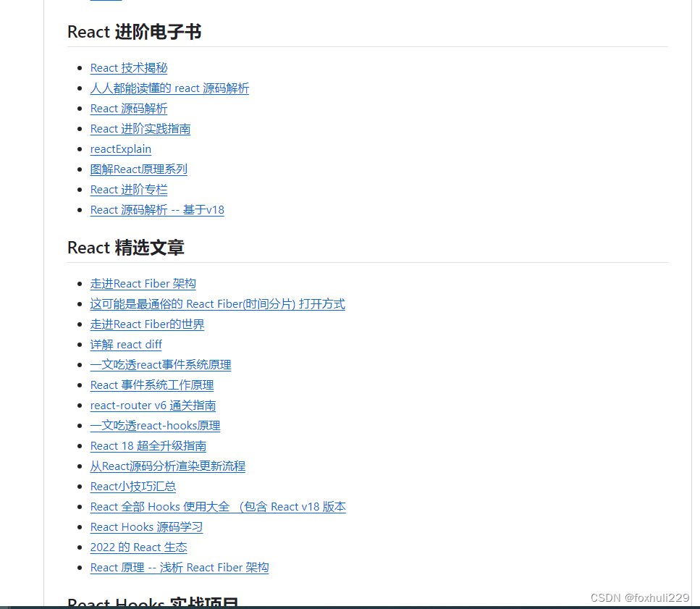This screenshot has width=700, height=609.
Task: Open React Hooks 源码学习 article
Action: click(x=146, y=527)
